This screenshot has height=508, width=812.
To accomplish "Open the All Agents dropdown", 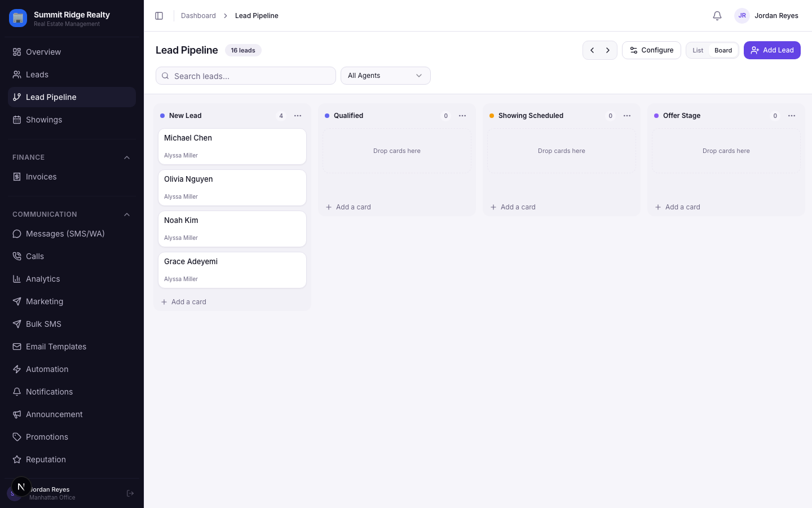I will 386,76.
